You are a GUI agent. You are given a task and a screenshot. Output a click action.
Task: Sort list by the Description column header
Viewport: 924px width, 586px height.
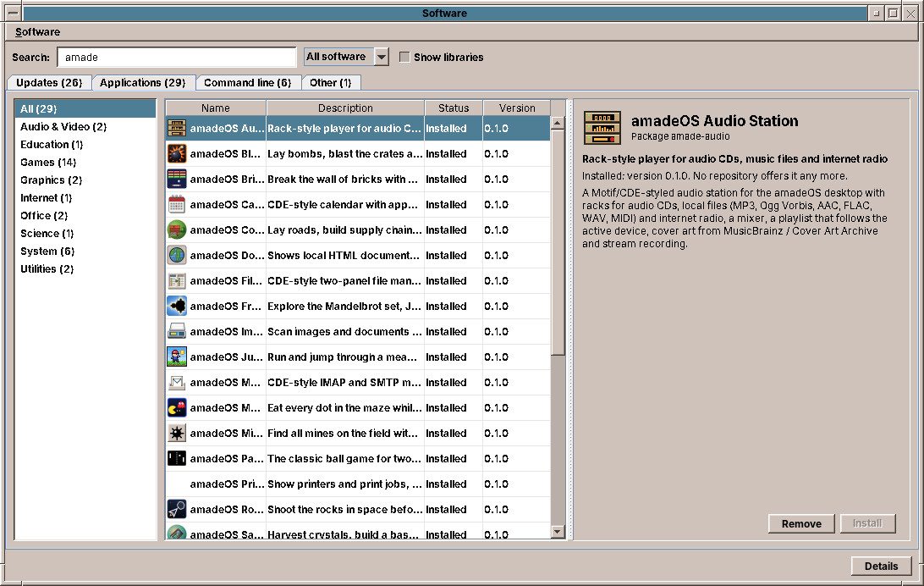345,108
